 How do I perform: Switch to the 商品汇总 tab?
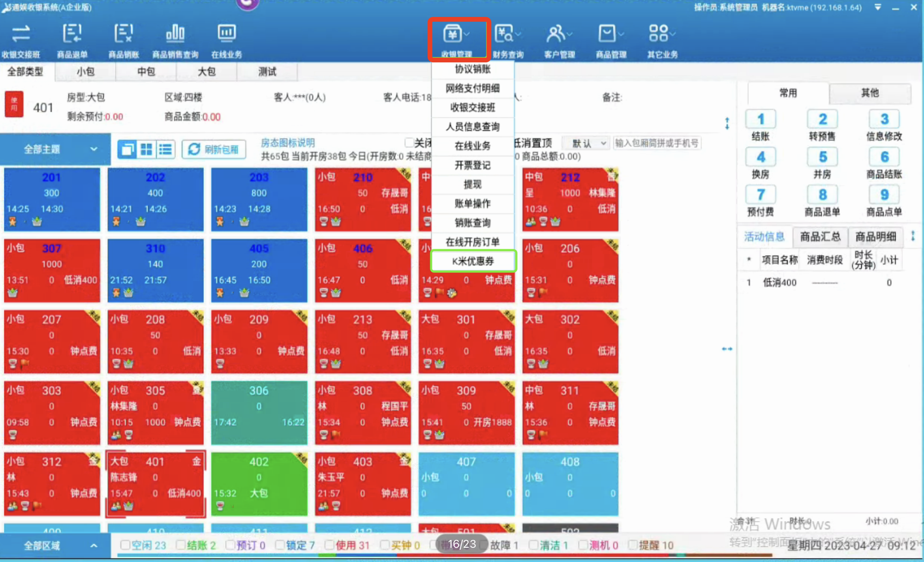click(820, 237)
